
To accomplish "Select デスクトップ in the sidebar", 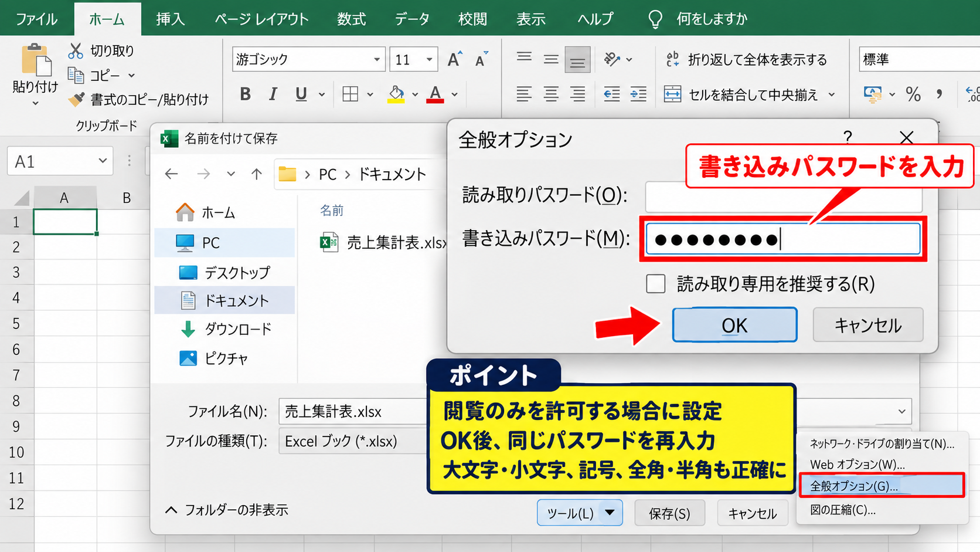I will (224, 272).
